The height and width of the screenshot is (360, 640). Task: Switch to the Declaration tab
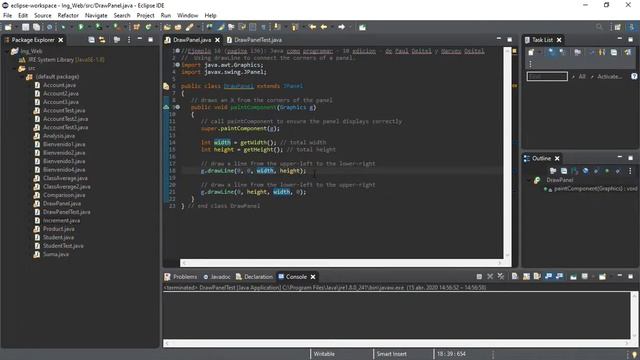254,277
